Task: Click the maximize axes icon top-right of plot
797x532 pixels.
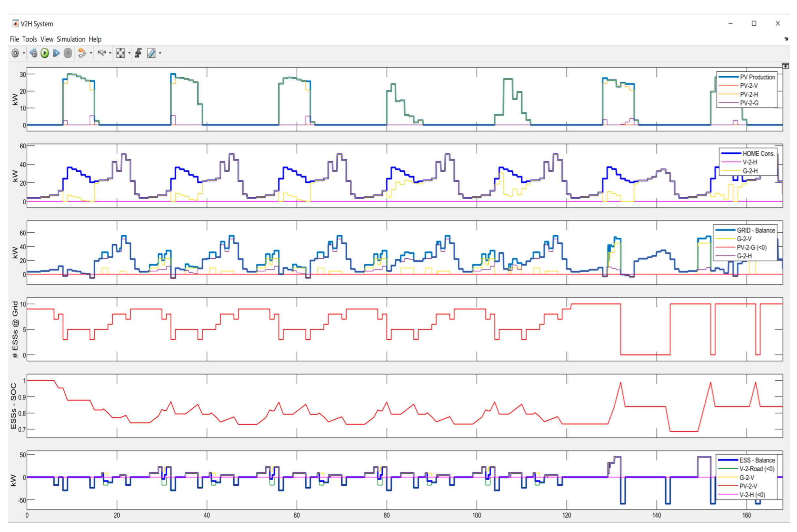Action: (x=786, y=66)
